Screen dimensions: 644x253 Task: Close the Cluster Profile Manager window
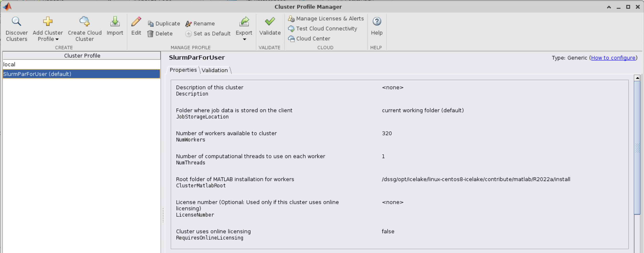coord(638,7)
